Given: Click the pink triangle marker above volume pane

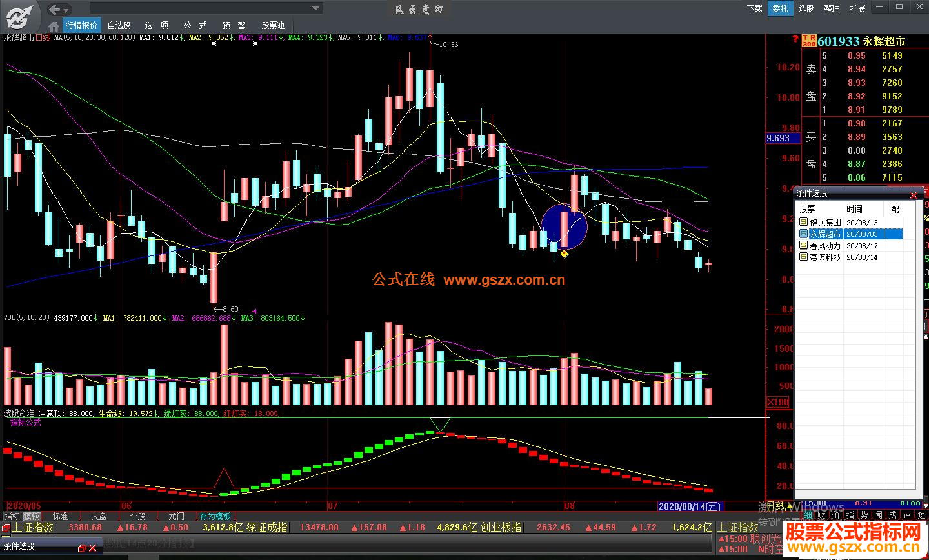Looking at the screenshot, I should coord(254,311).
